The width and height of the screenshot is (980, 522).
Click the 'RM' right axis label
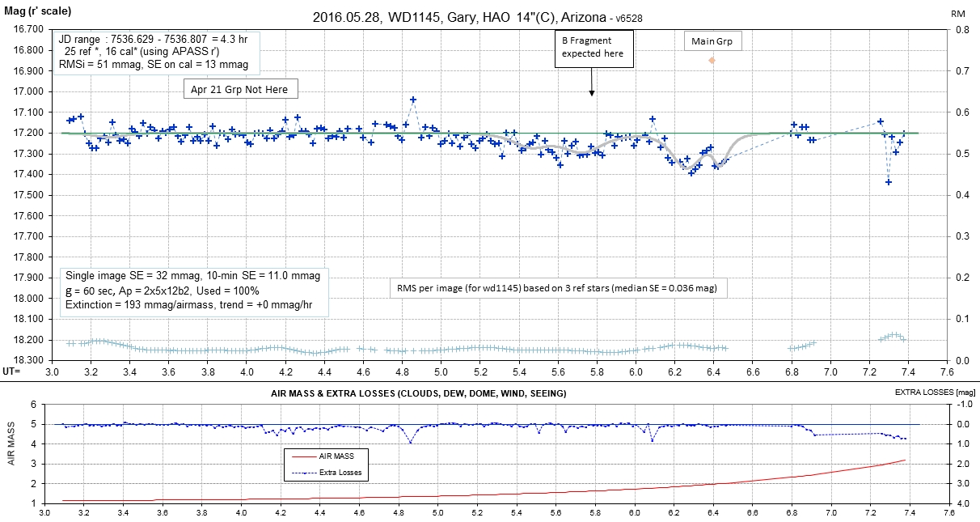pos(958,15)
